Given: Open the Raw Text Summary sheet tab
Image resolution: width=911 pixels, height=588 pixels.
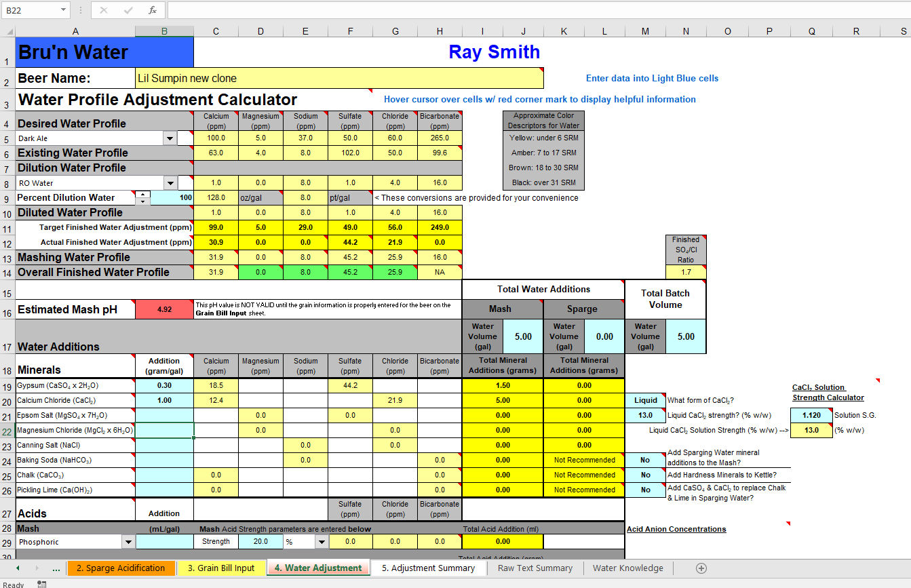Looking at the screenshot, I should tap(535, 568).
